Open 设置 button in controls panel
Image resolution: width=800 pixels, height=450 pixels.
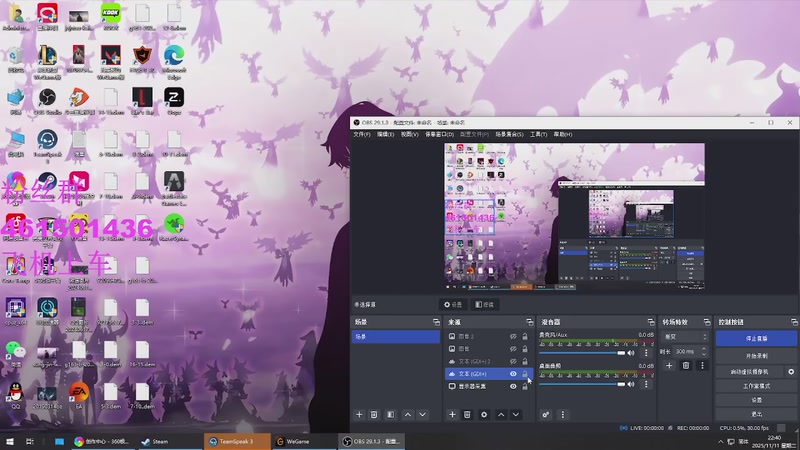pyautogui.click(x=756, y=400)
